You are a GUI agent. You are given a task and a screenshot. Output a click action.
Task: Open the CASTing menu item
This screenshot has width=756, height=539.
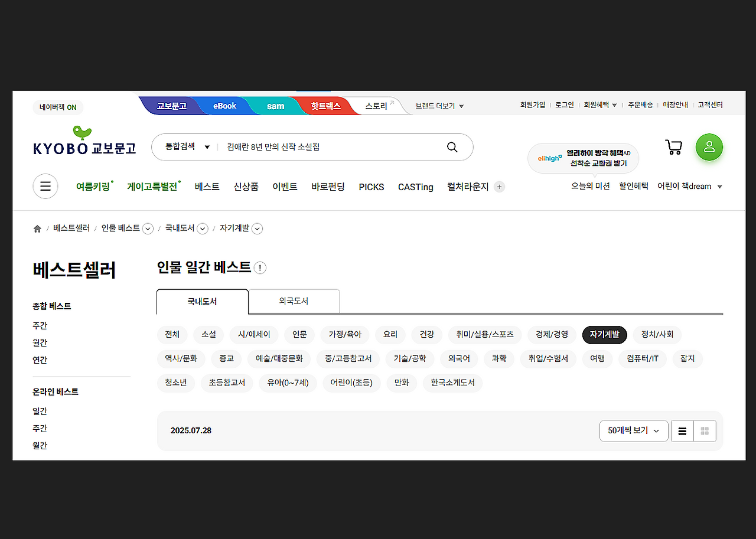[x=416, y=187]
